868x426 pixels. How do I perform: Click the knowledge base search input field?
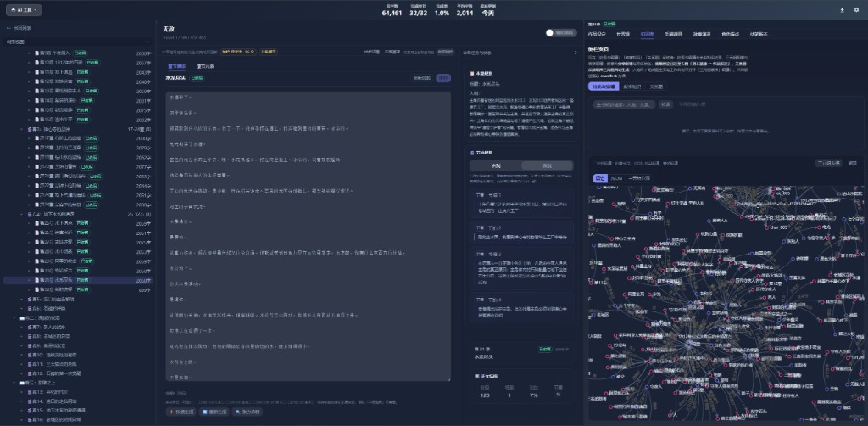tap(624, 104)
